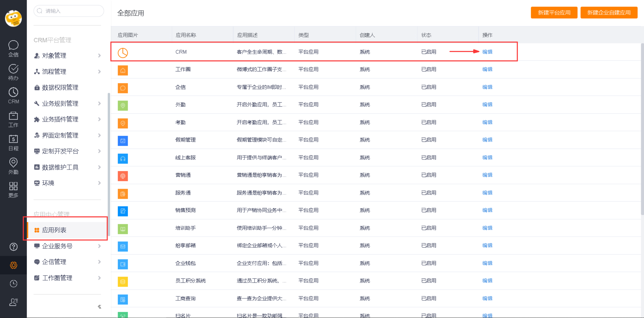Expand 环境 menu chevron
Screen dimensions: 644x318
99,183
